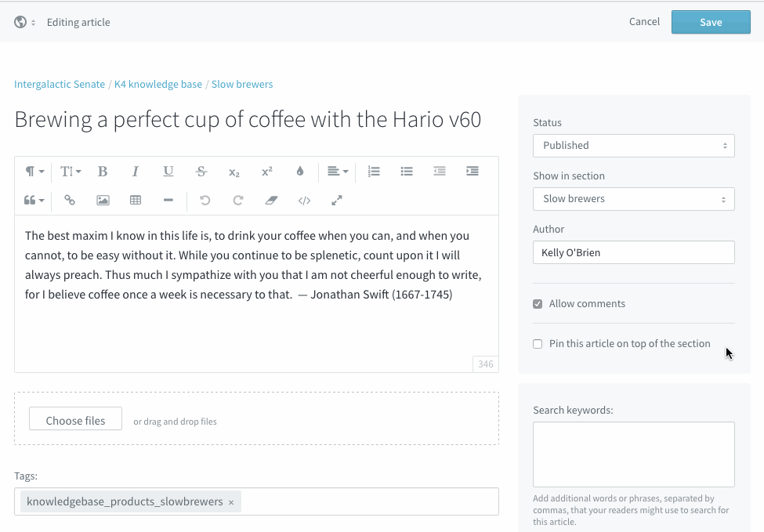This screenshot has height=532, width=764.
Task: Open the text alignment dropdown
Action: [x=338, y=172]
